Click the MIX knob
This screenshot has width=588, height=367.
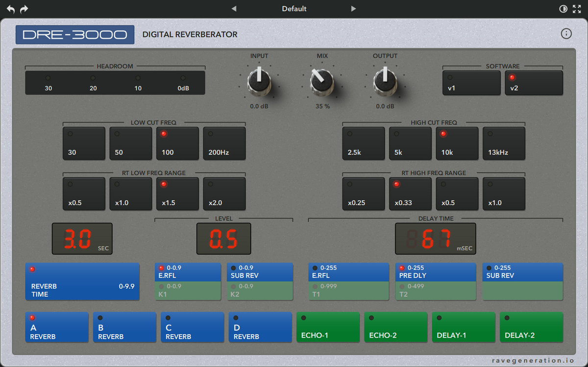(322, 81)
